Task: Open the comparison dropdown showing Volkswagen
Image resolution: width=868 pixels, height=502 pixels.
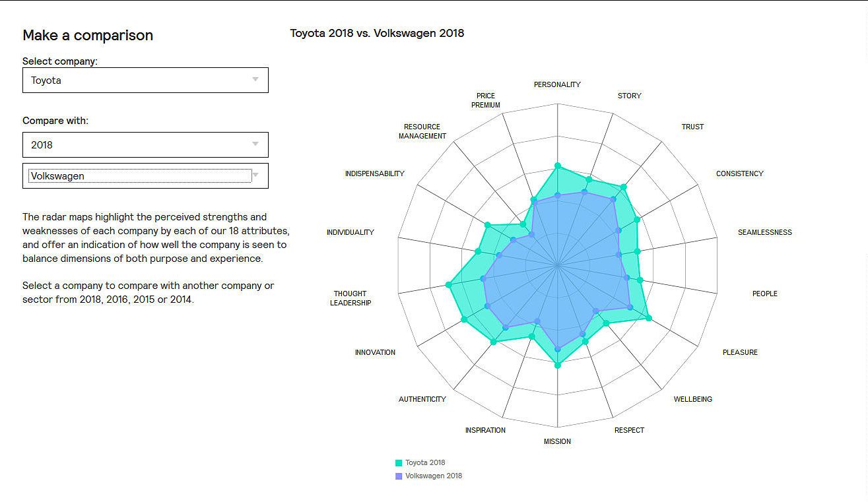Action: click(140, 176)
